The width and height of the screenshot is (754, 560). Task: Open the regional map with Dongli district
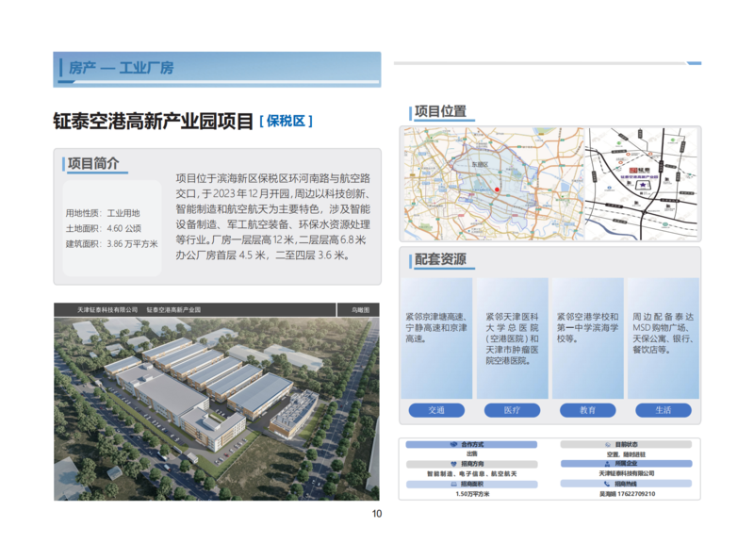494,184
